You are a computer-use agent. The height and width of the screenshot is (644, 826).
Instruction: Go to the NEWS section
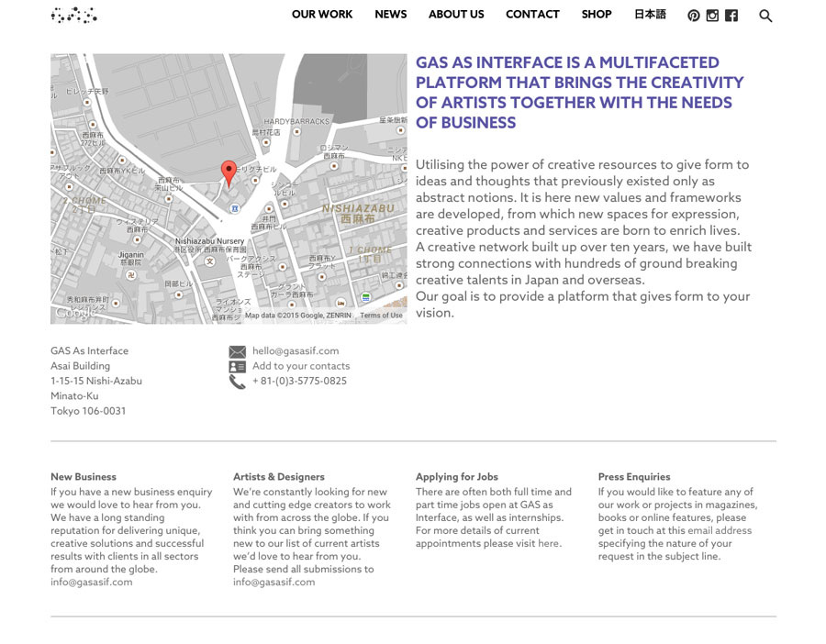(x=390, y=15)
